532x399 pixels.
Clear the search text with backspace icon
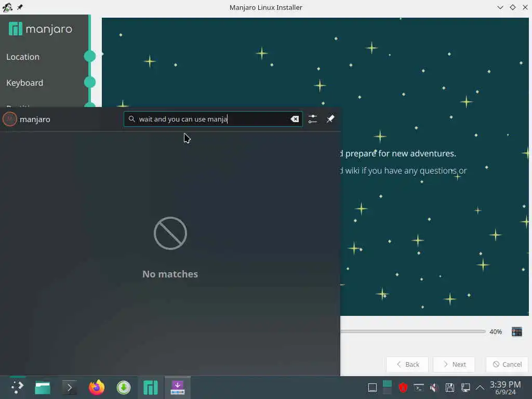coord(295,119)
